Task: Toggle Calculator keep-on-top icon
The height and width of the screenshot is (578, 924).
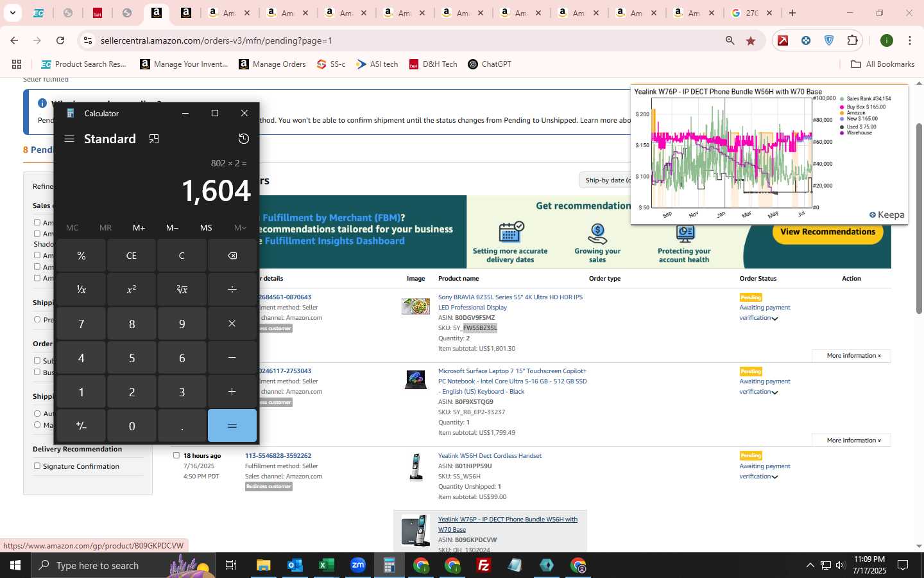Action: click(x=154, y=139)
